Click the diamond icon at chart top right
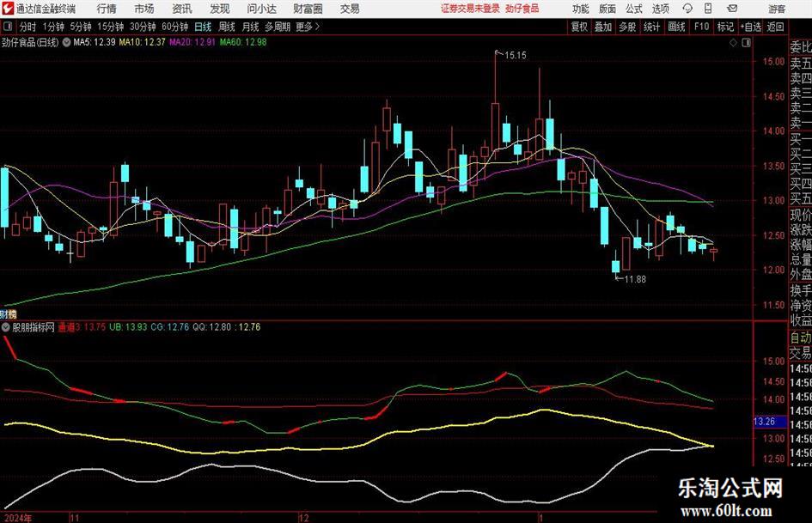 (733, 43)
